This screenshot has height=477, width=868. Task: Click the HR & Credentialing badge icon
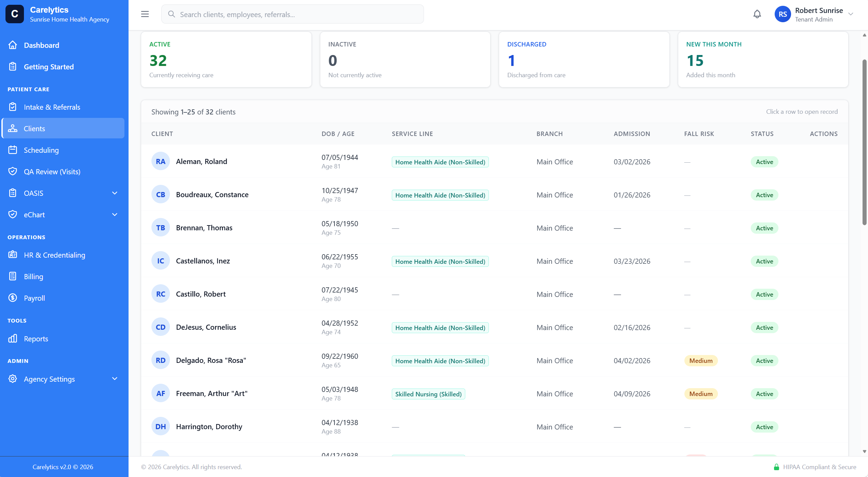pyautogui.click(x=13, y=255)
